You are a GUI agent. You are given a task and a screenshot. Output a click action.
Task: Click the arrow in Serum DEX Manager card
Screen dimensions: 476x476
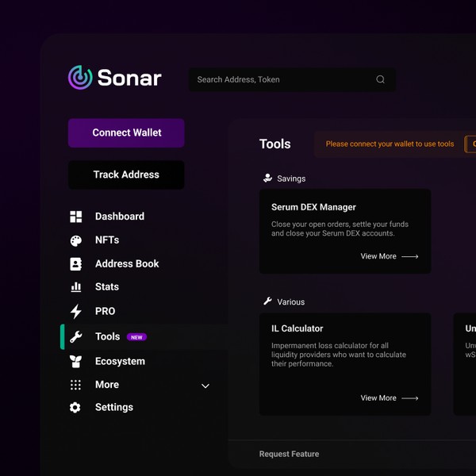coord(410,256)
